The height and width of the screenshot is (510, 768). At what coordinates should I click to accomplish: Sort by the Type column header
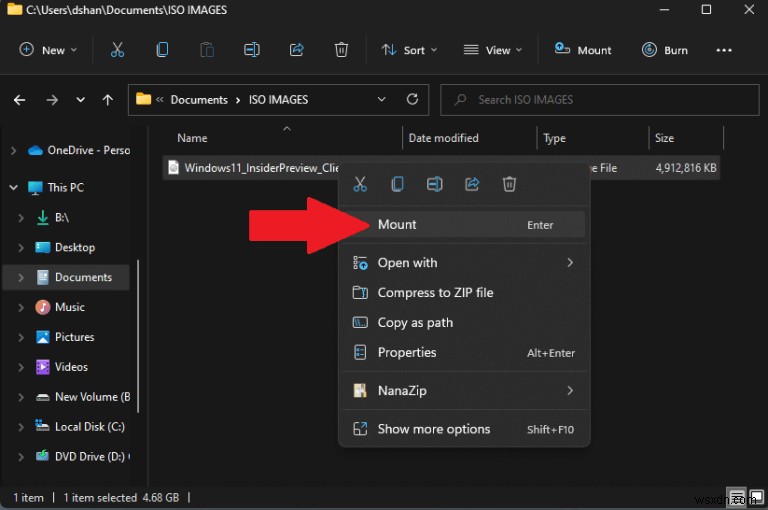554,138
